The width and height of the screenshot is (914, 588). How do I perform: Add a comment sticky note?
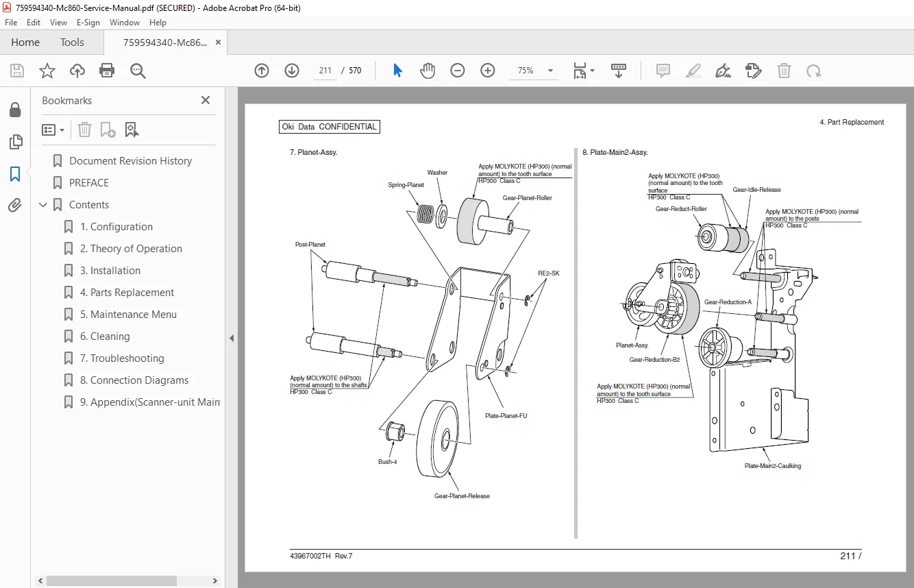[663, 71]
